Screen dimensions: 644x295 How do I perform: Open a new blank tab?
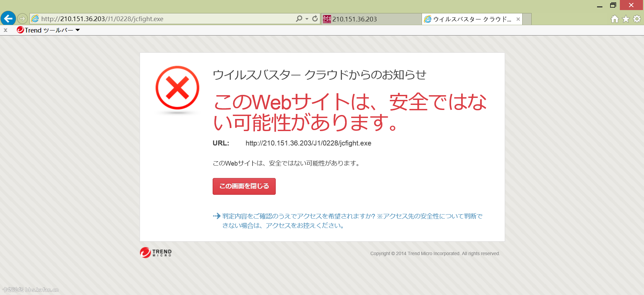pos(527,19)
